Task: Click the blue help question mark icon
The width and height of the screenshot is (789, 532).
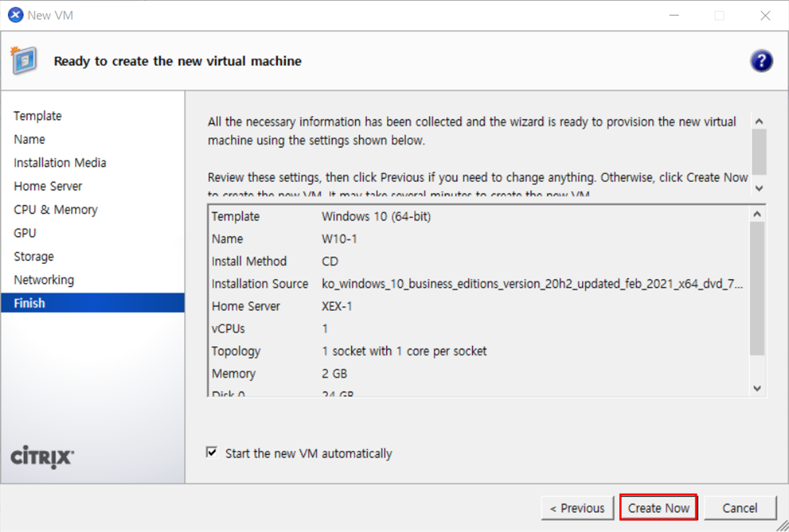Action: click(761, 61)
